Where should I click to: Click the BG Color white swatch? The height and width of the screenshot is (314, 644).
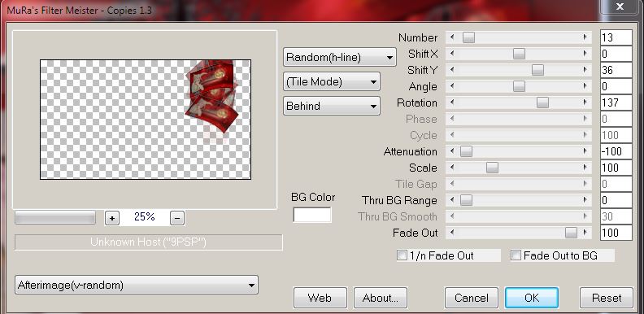[x=312, y=215]
